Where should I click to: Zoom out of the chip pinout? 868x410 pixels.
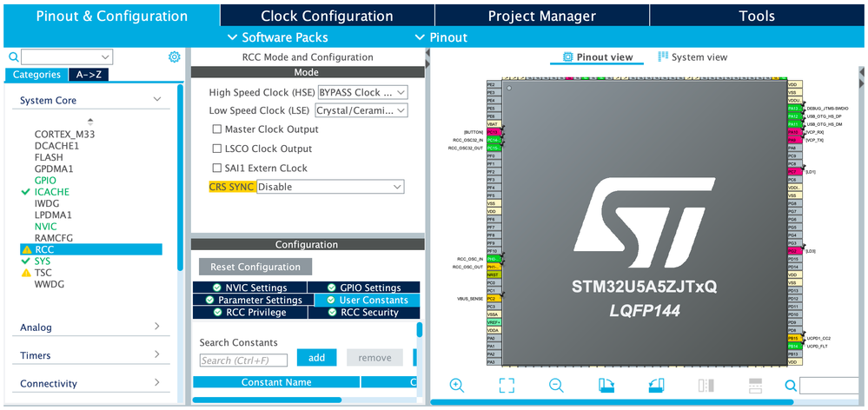coord(556,385)
